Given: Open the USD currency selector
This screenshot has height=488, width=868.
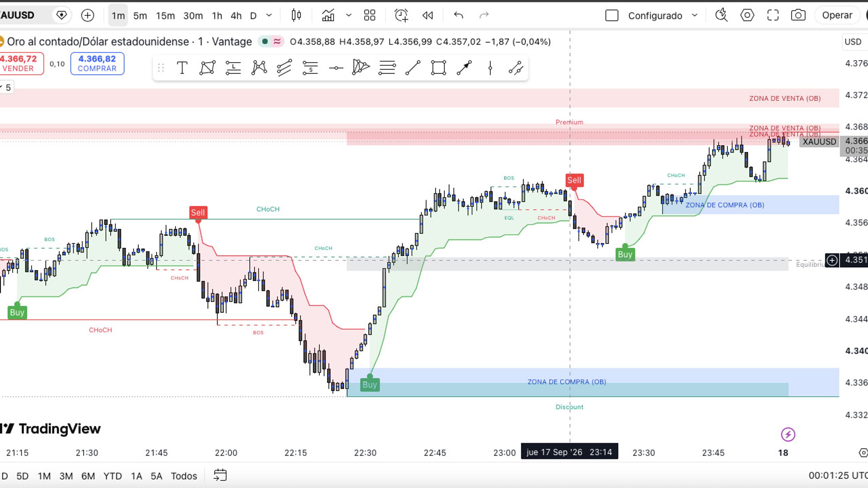Looking at the screenshot, I should (854, 42).
